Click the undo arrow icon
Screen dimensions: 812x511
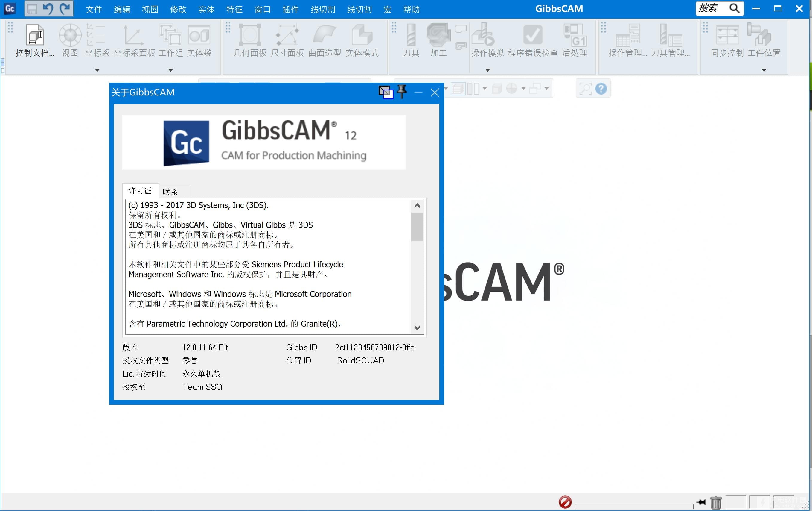pos(48,9)
